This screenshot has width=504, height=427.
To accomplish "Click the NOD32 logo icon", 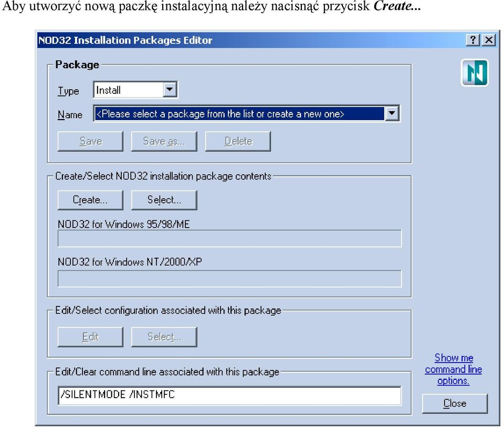I will tap(475, 72).
